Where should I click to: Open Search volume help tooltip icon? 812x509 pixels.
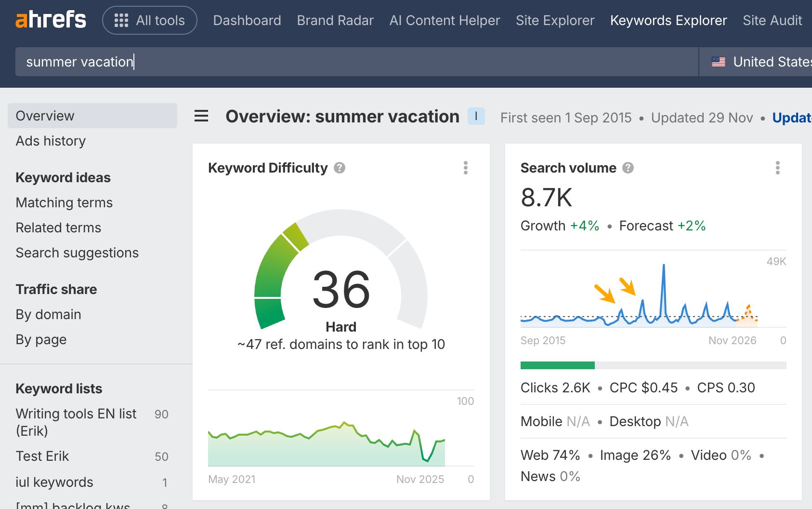pyautogui.click(x=628, y=168)
